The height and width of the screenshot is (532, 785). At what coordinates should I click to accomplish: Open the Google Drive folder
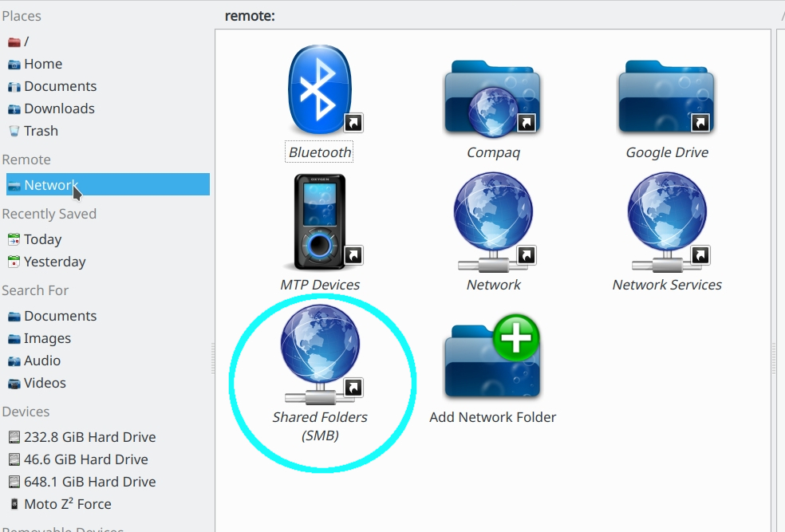tap(666, 99)
